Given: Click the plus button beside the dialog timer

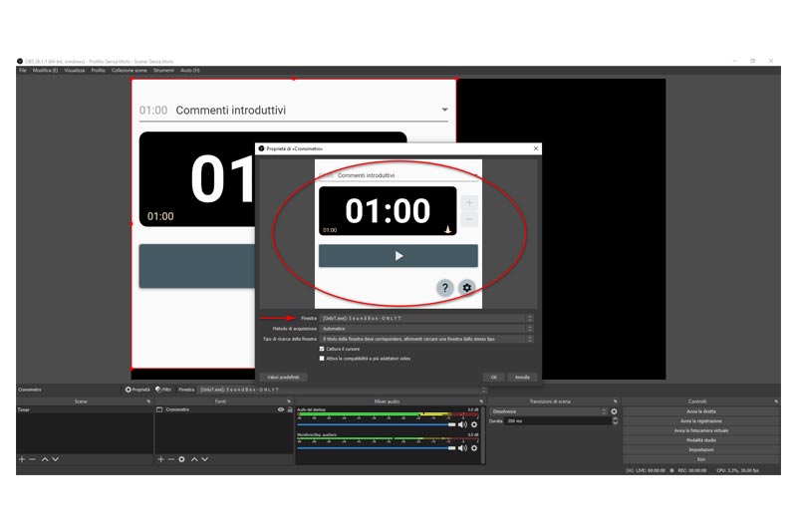Looking at the screenshot, I should tap(469, 203).
